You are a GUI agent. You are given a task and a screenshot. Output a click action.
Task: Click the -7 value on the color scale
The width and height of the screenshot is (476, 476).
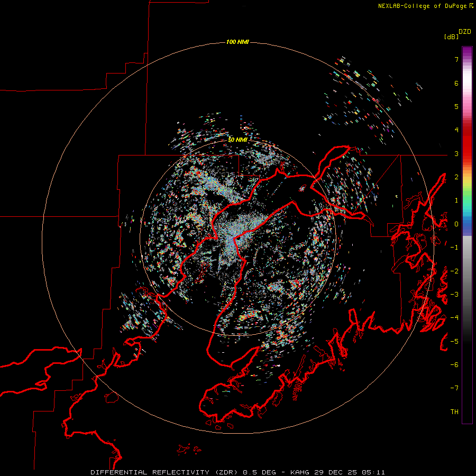tap(454, 388)
